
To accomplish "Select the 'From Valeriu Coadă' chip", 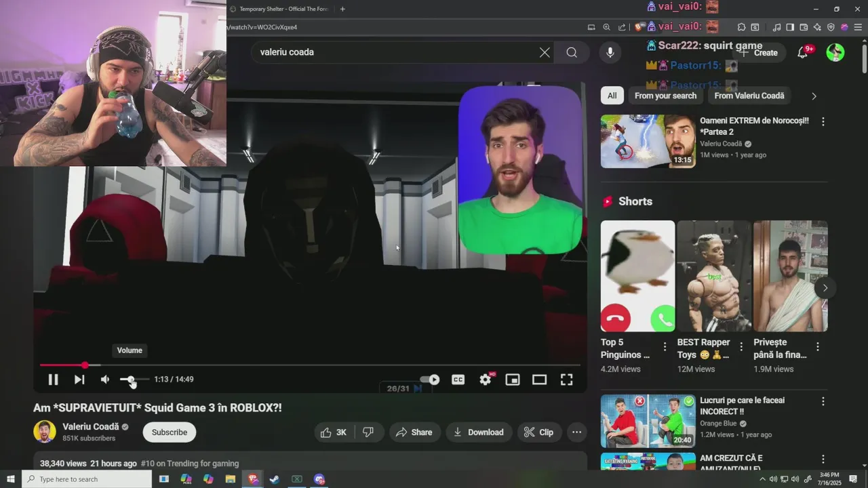I will point(749,96).
